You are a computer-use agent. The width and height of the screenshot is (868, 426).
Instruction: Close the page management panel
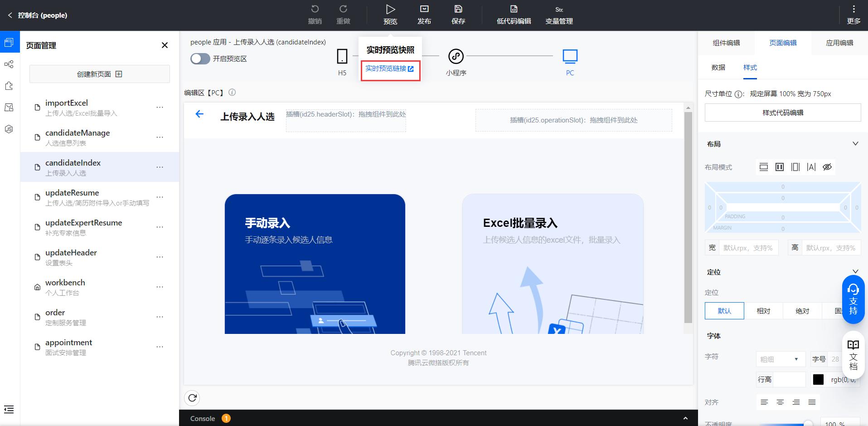pos(165,45)
